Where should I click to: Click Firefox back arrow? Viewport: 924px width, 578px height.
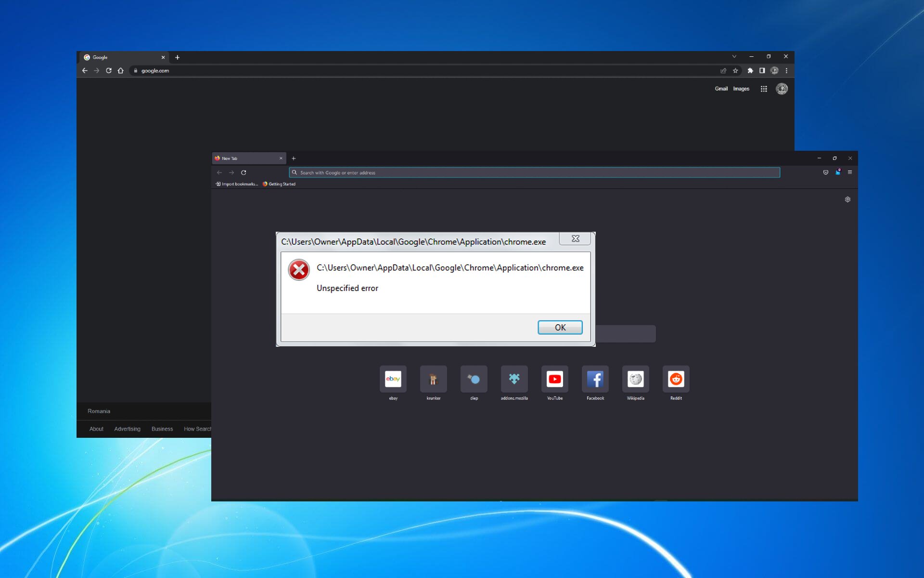point(219,172)
